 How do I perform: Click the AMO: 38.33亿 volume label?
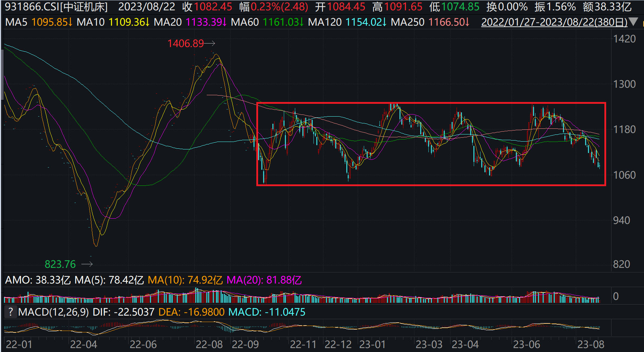[38, 280]
